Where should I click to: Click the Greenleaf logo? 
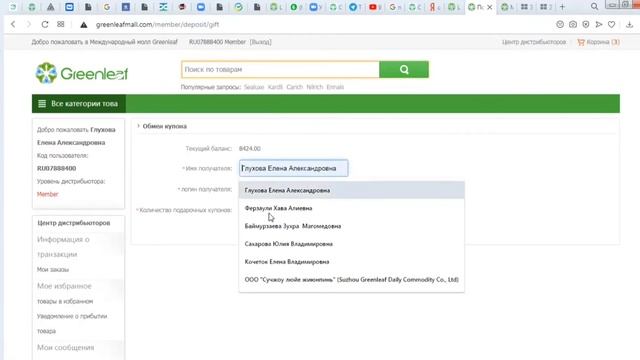[x=82, y=73]
